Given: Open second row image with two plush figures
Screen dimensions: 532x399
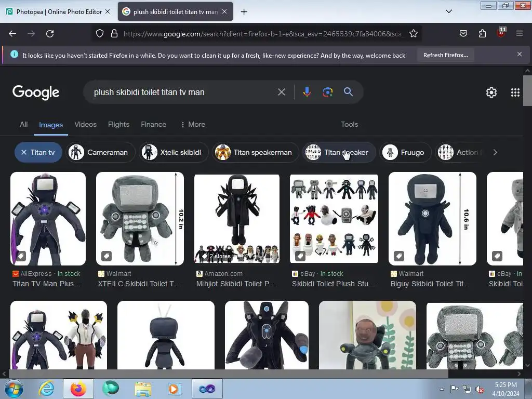Looking at the screenshot, I should coord(59,335).
